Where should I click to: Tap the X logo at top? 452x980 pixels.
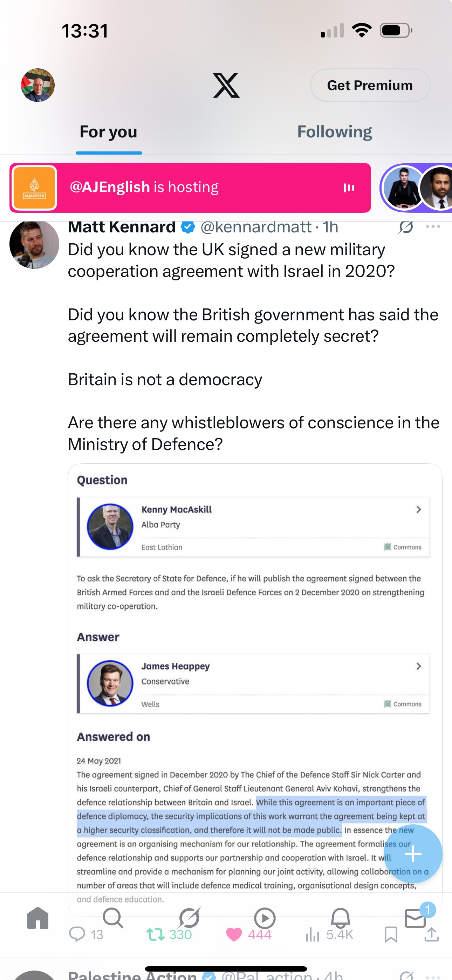tap(226, 85)
